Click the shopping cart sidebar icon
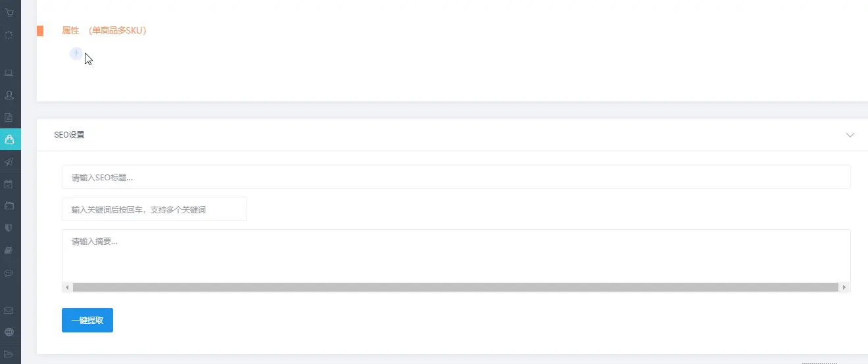The height and width of the screenshot is (364, 868). tap(9, 13)
